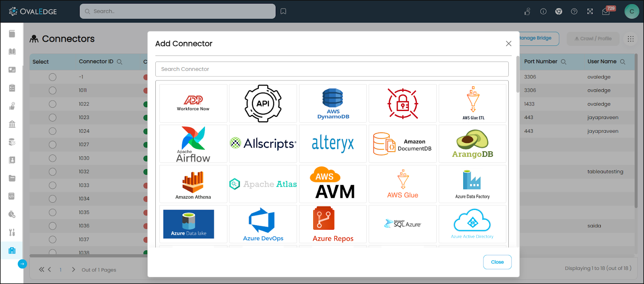
Task: Open the dashboard chart sidebar icon
Action: click(12, 70)
